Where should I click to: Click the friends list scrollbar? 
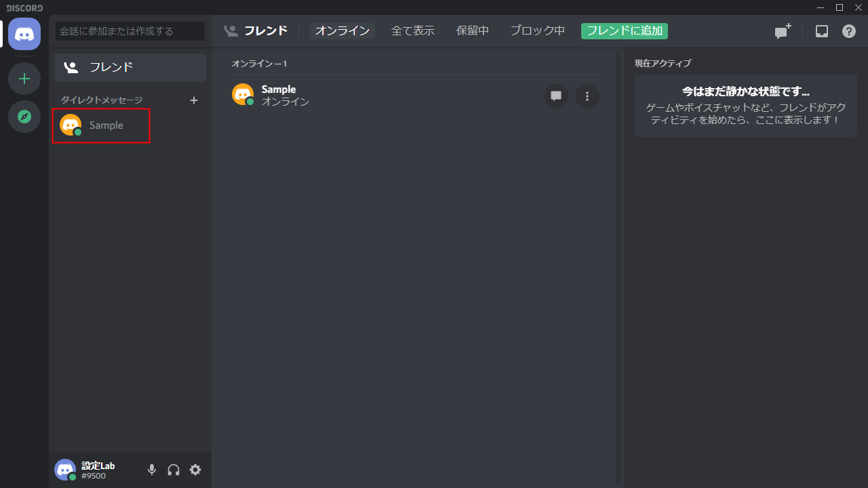(x=618, y=267)
